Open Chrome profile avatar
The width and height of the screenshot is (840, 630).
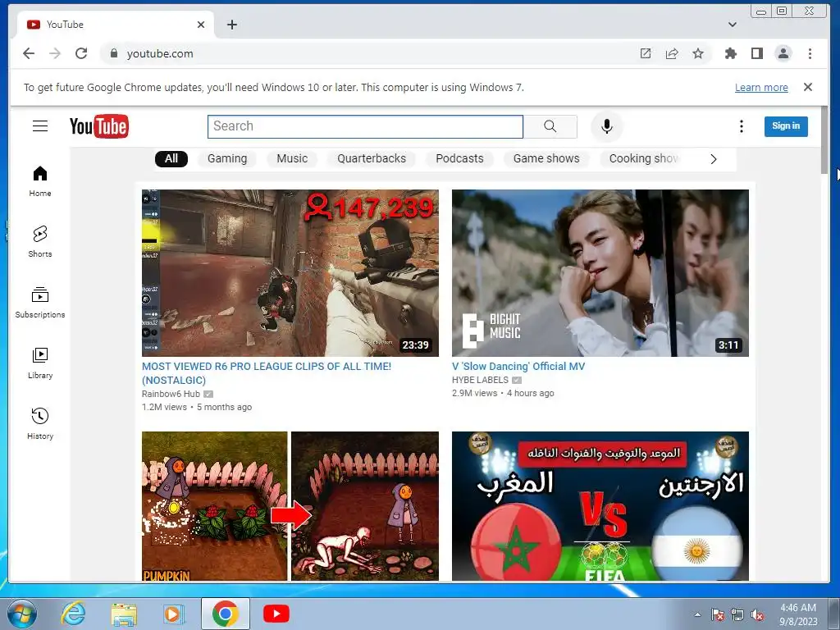tap(783, 53)
